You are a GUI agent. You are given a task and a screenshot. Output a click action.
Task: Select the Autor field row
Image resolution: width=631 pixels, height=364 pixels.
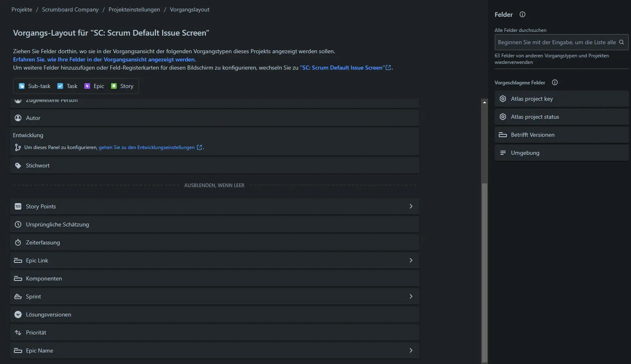(215, 118)
